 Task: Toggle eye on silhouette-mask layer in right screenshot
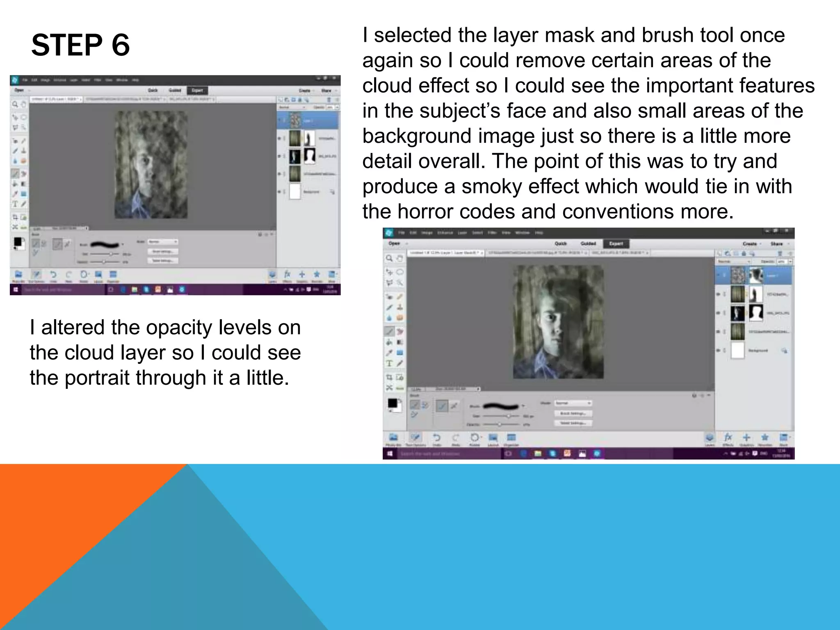[718, 313]
